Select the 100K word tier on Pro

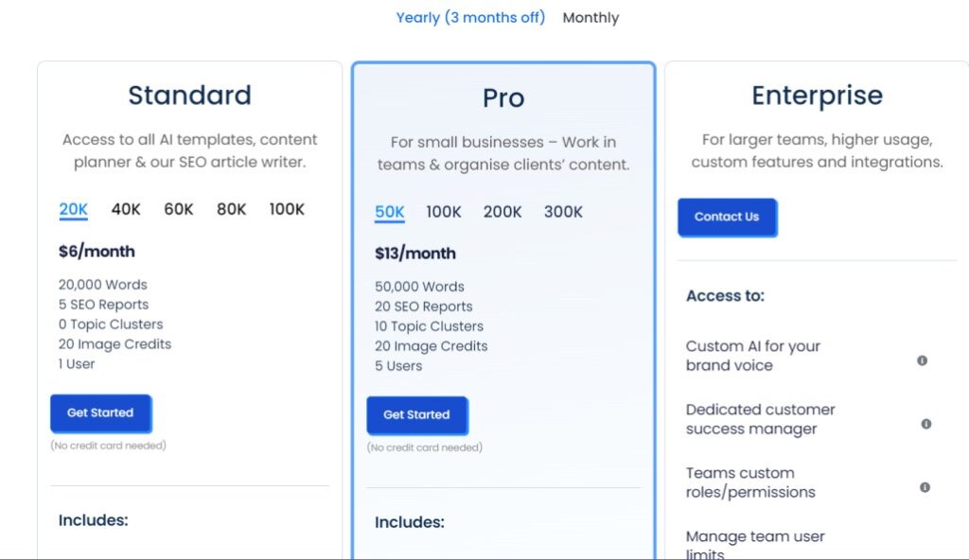pos(443,212)
